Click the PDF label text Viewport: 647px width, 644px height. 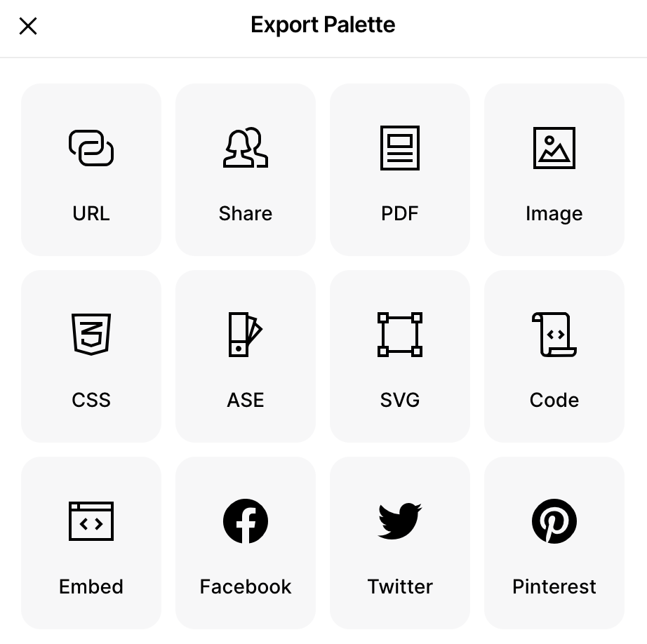tap(400, 213)
